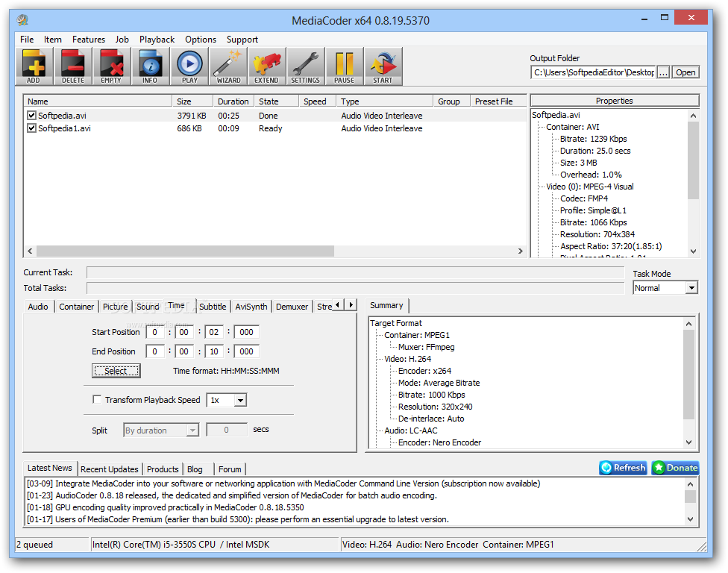Click the EMPTY list toolbar icon

pyautogui.click(x=111, y=66)
